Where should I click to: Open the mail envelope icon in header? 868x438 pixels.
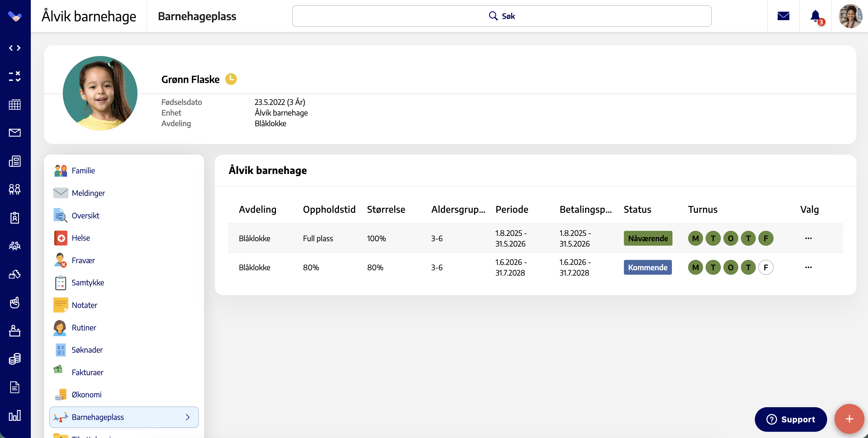pos(783,16)
